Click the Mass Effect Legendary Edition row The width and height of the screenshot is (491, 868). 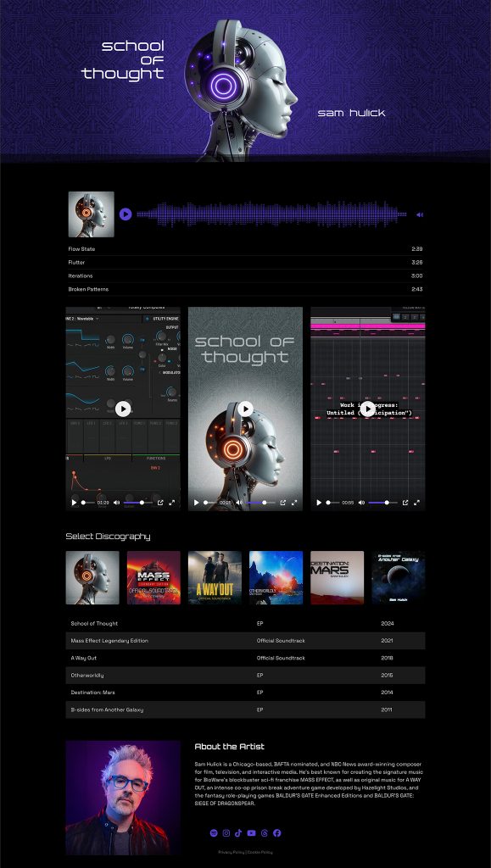(x=245, y=641)
